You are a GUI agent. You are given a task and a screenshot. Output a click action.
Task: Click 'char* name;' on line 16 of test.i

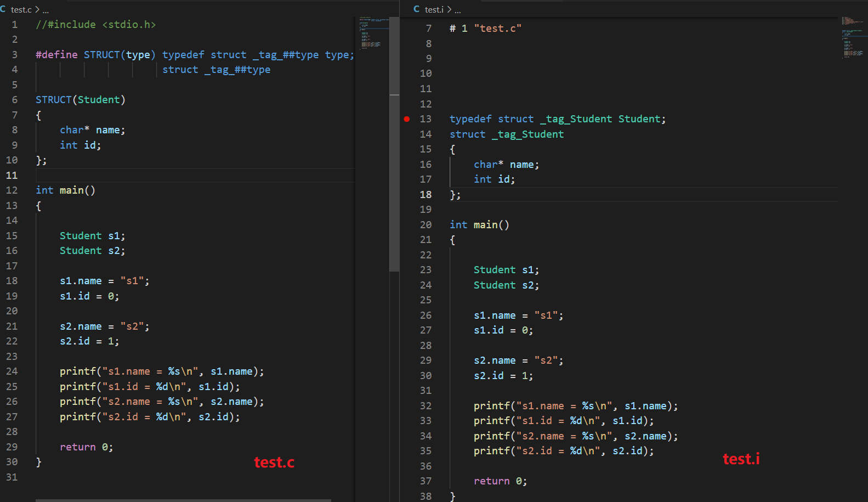[507, 165]
